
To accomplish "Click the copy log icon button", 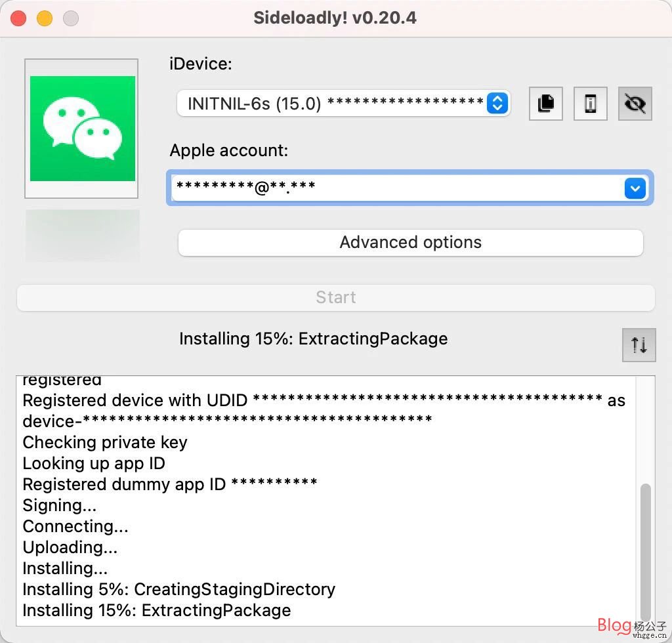I will [545, 104].
